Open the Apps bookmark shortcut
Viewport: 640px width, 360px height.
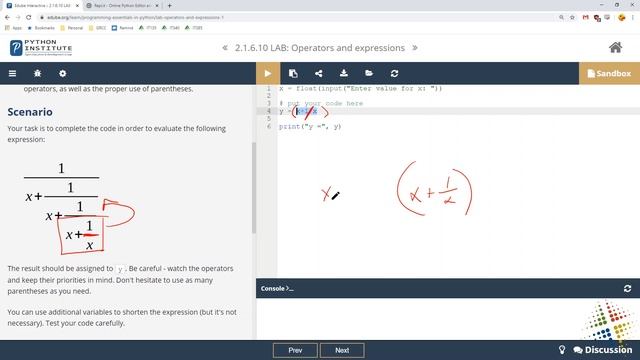13,28
